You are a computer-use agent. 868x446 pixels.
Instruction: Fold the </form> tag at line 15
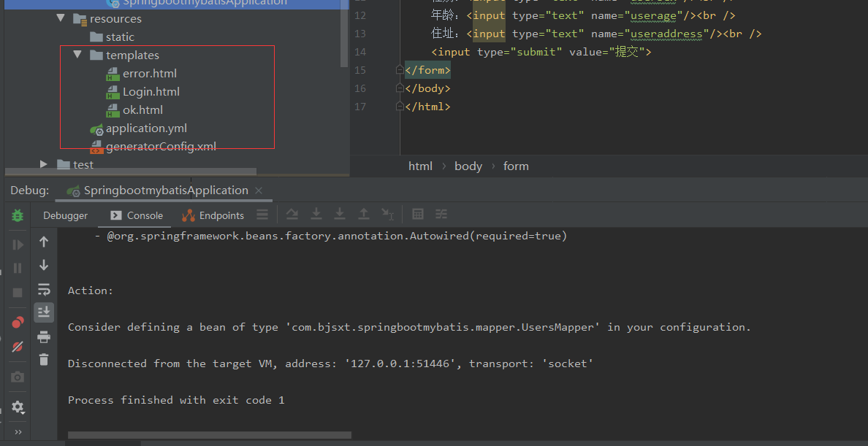400,70
